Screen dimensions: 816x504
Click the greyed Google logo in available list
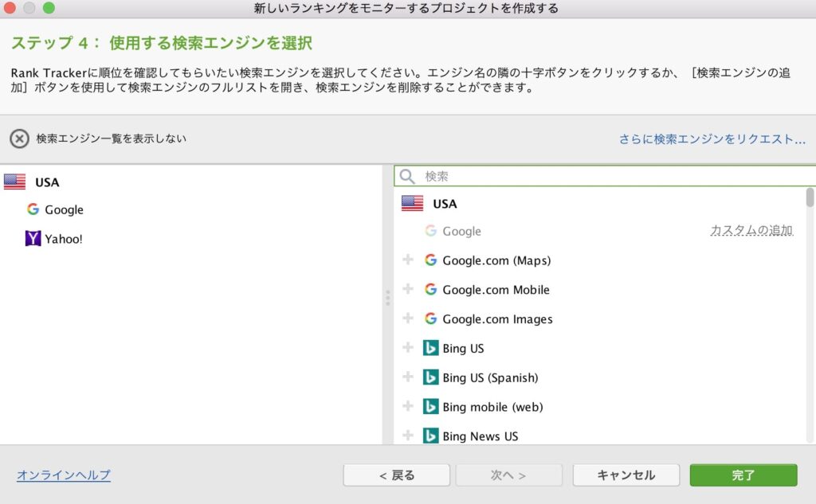(430, 230)
